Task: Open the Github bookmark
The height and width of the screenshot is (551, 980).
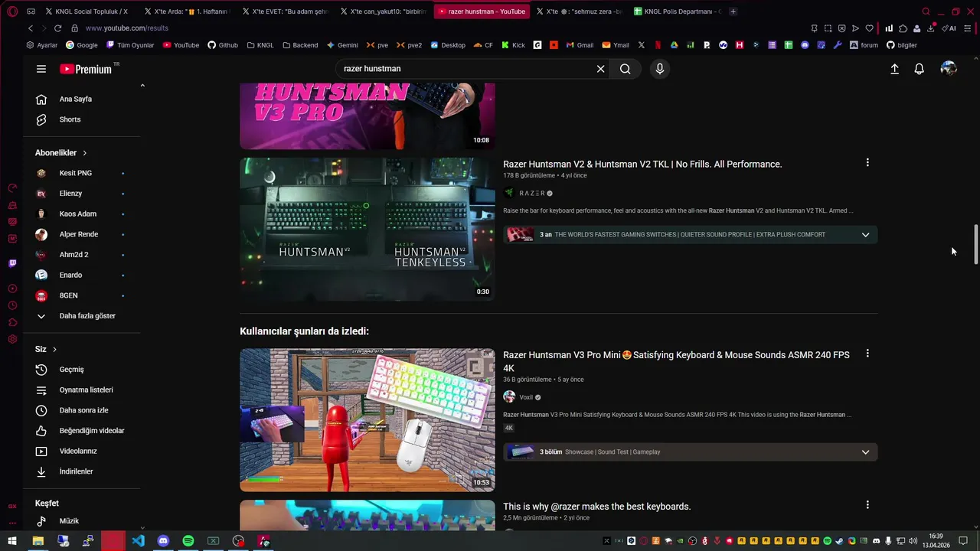Action: click(223, 45)
